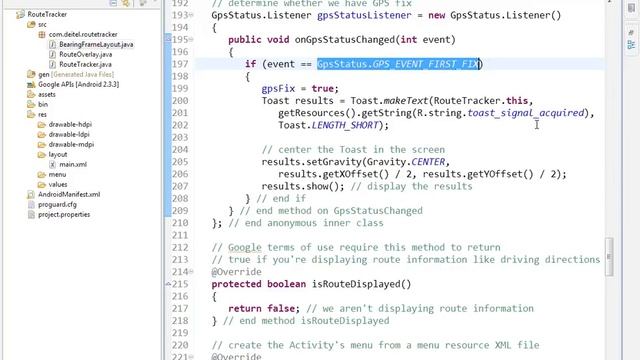
Task: Click the gpsFix variable on line 199
Action: click(278, 89)
